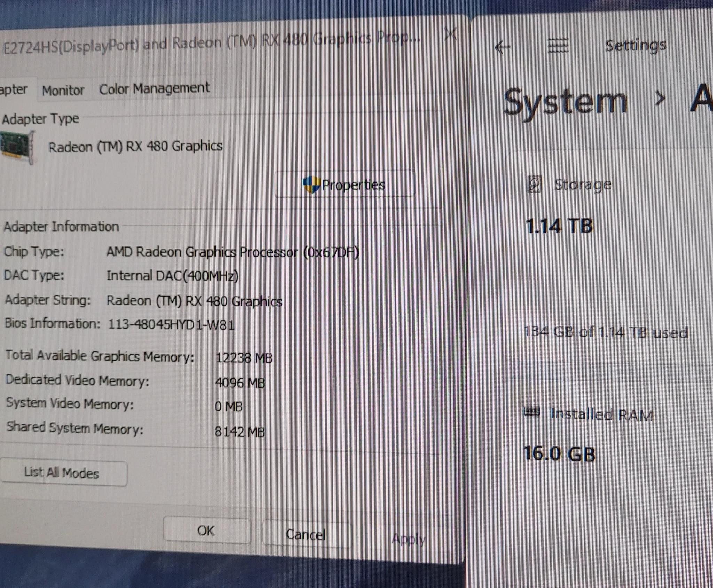Click the graphics adapter card icon

[x=17, y=147]
